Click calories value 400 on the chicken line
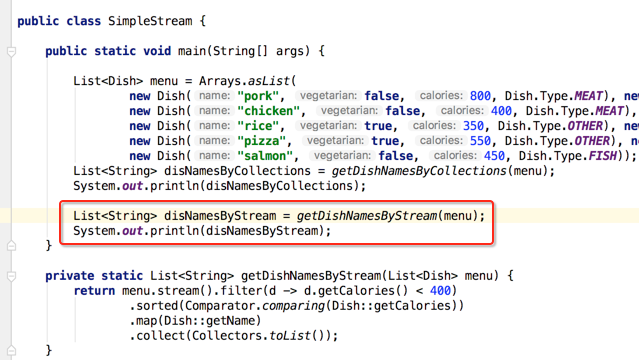This screenshot has height=360, width=639. (501, 111)
